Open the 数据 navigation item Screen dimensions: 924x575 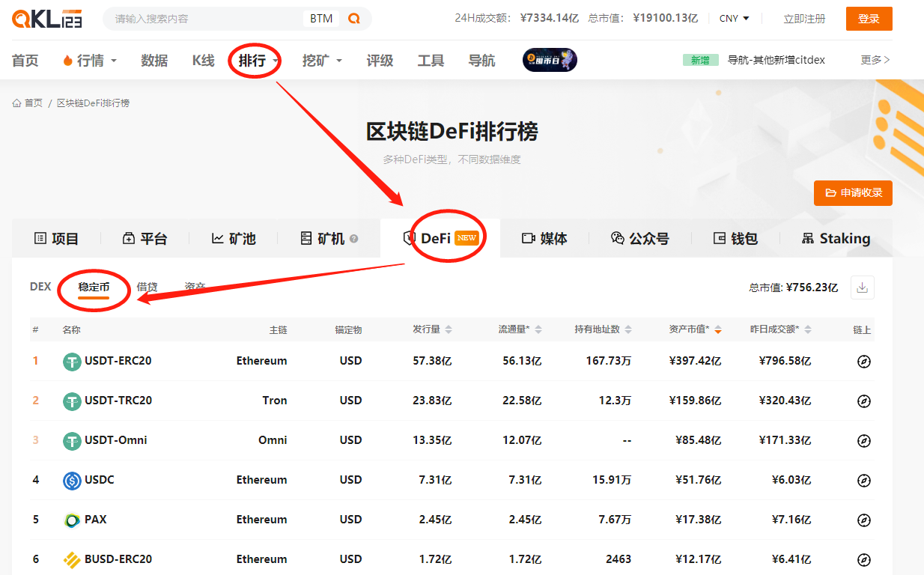[x=154, y=61]
